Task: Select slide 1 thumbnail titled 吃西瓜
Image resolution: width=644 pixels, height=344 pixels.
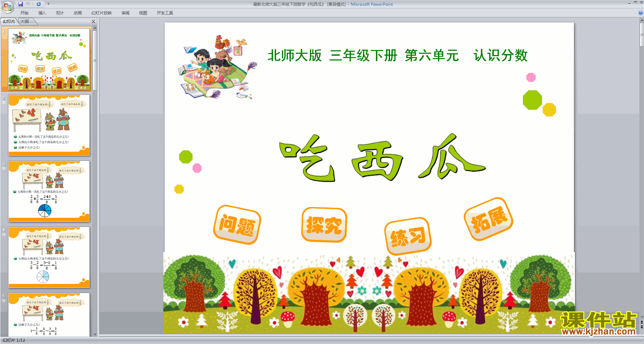Action: tap(49, 59)
